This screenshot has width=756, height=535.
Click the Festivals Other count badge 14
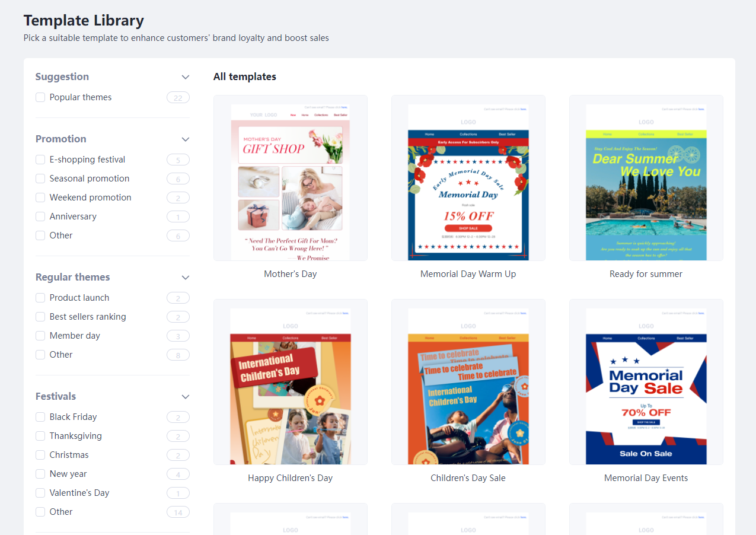coord(178,512)
